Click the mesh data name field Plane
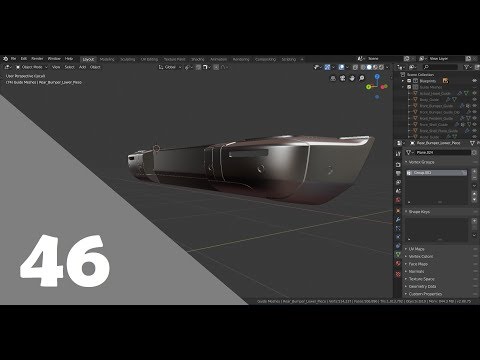 tap(443, 152)
